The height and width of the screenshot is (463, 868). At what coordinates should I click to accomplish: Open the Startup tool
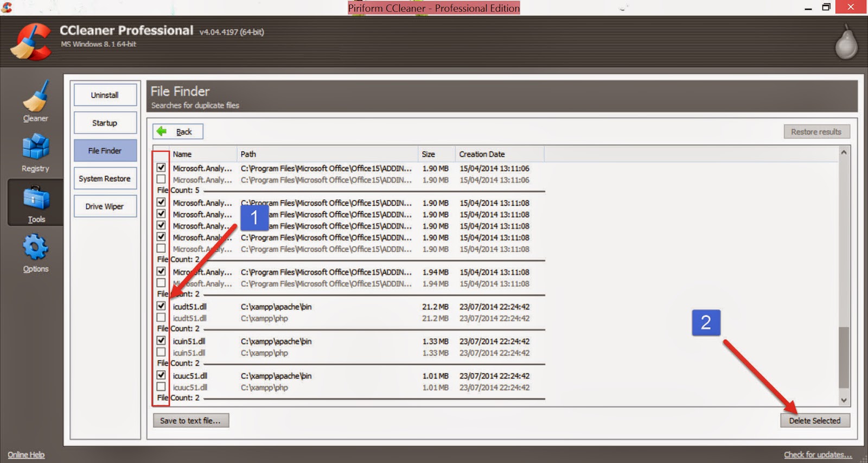(x=105, y=123)
